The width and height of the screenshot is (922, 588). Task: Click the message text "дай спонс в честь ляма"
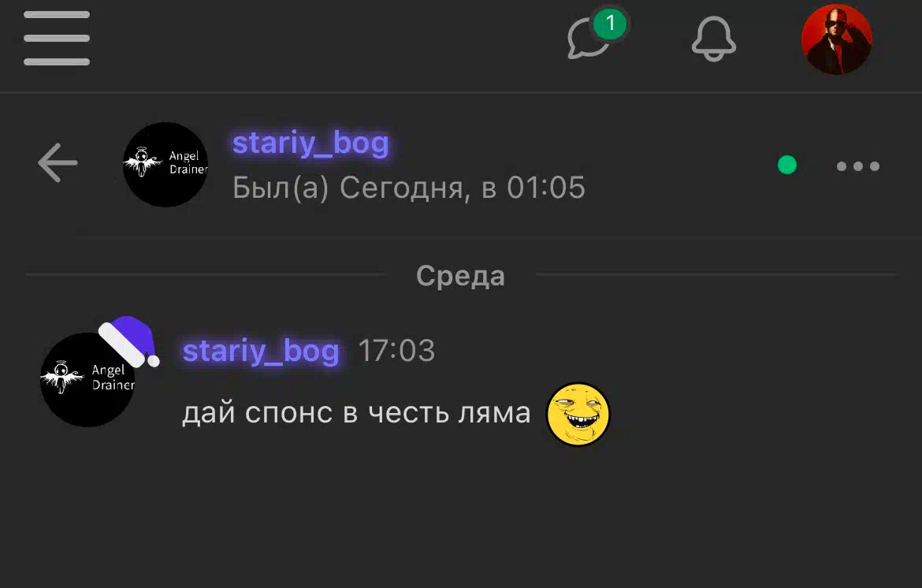coord(356,413)
